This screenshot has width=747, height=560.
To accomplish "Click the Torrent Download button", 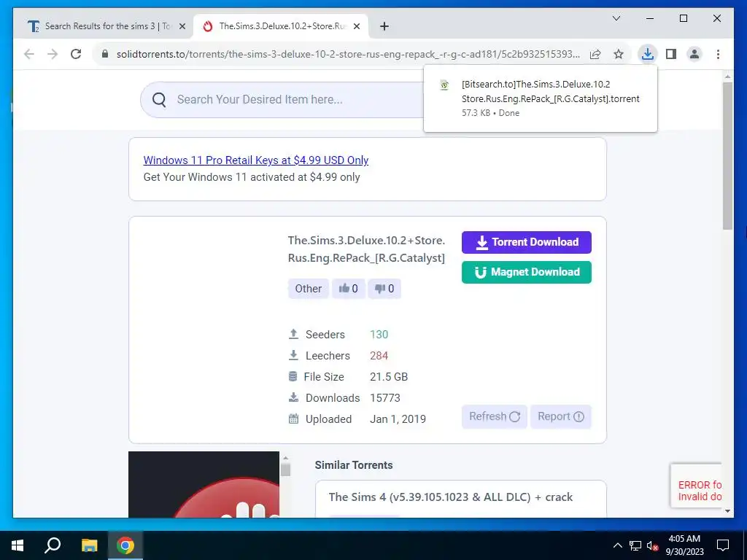I will click(527, 242).
